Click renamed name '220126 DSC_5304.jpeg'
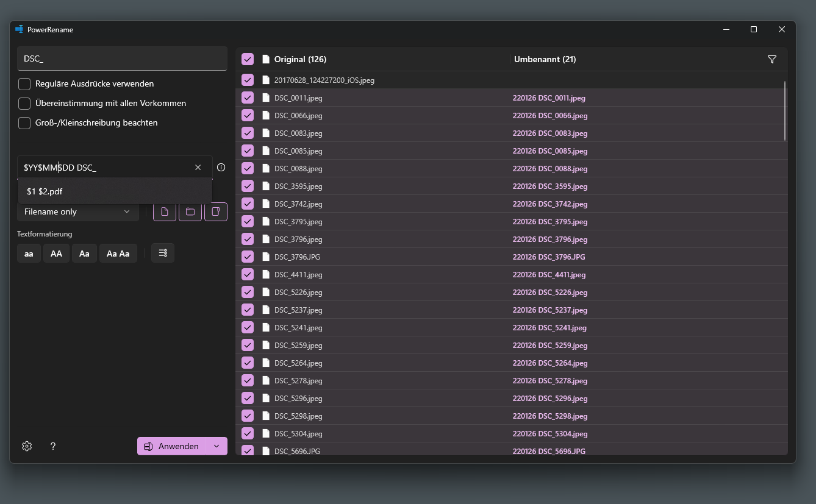 pos(550,433)
